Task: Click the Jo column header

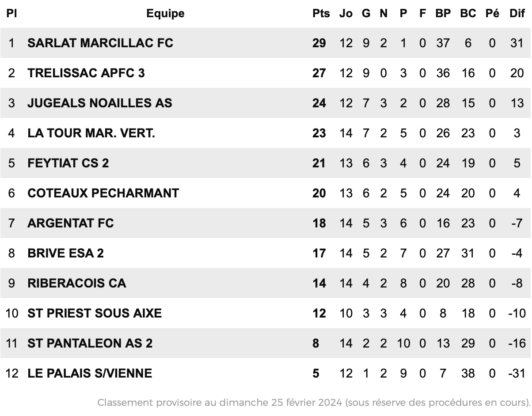Action: (x=346, y=13)
